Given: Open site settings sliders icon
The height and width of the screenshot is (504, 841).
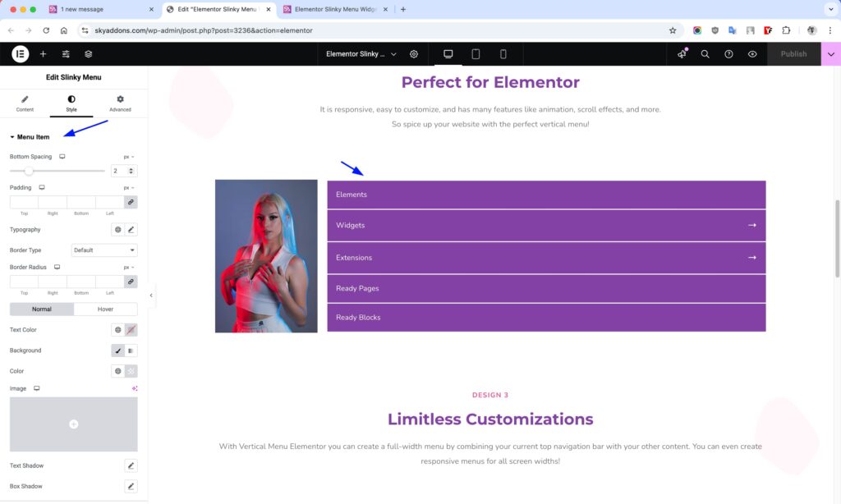Looking at the screenshot, I should [66, 53].
